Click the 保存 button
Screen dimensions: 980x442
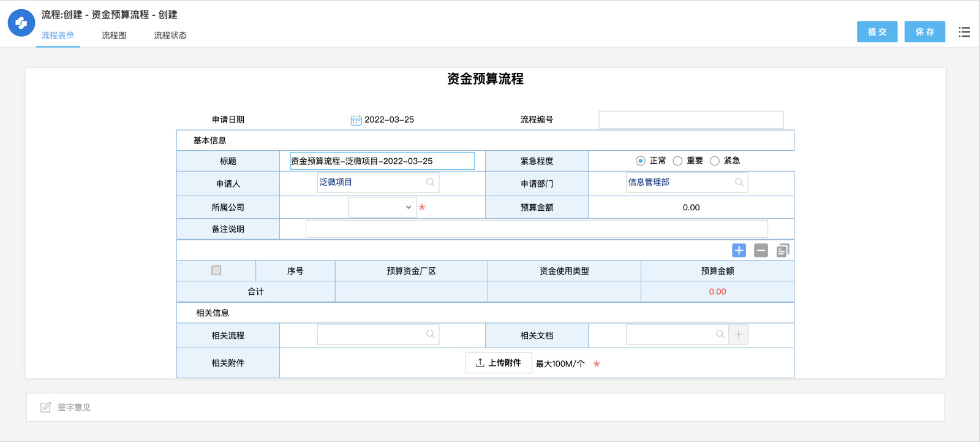click(925, 32)
